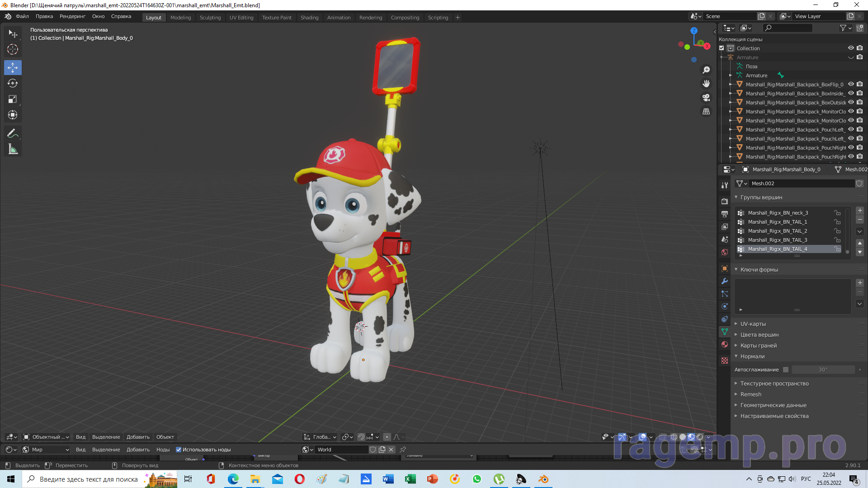Image resolution: width=868 pixels, height=488 pixels.
Task: Activate the Scale tool
Action: [x=13, y=99]
